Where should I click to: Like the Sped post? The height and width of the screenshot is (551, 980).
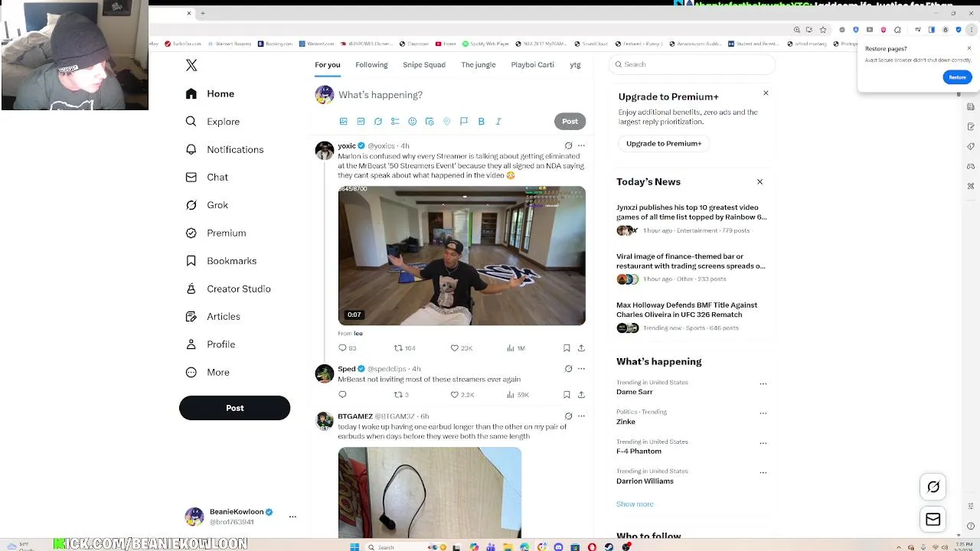[x=462, y=395]
